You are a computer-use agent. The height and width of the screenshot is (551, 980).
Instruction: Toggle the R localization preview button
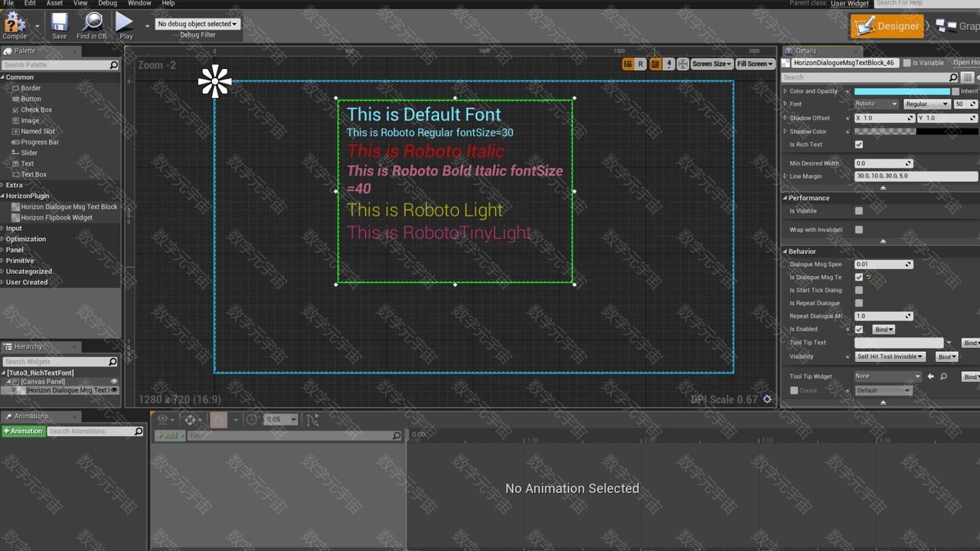point(641,64)
